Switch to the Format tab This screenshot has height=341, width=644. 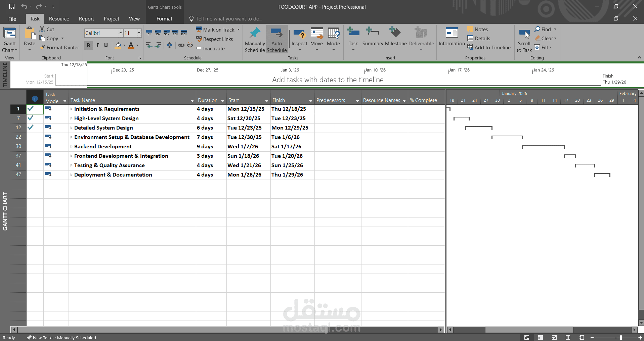click(164, 19)
